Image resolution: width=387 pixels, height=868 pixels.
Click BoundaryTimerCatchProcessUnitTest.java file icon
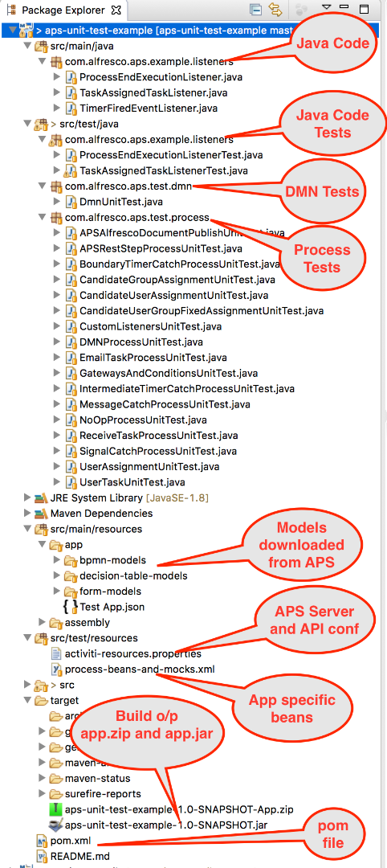coord(71,264)
